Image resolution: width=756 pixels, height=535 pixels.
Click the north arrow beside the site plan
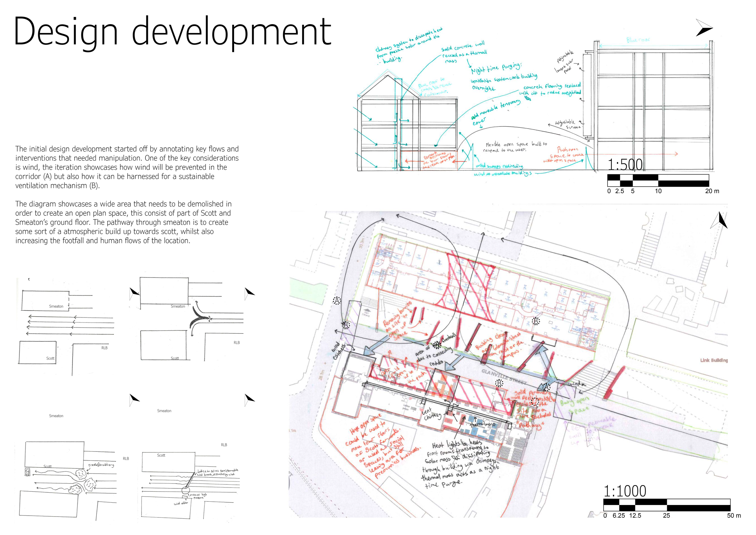719,221
